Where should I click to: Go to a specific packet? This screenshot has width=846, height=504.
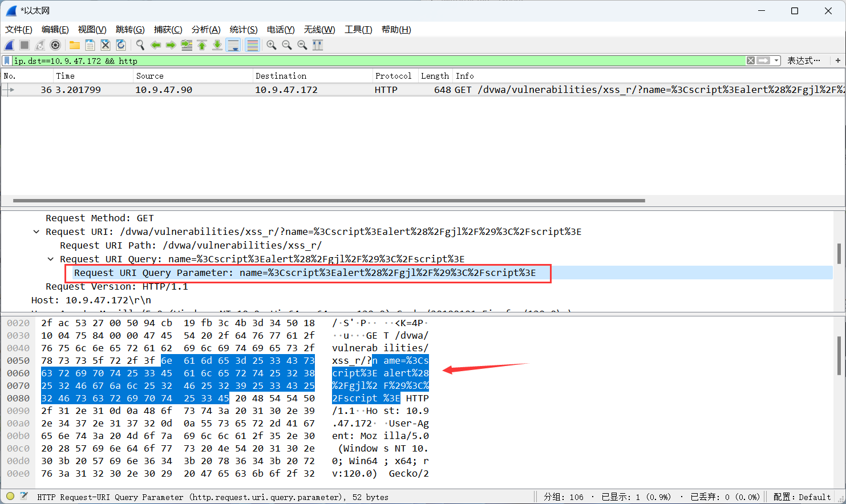point(187,45)
